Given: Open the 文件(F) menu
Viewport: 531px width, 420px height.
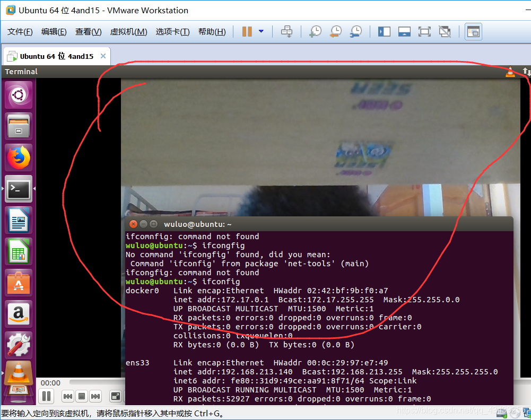Looking at the screenshot, I should pyautogui.click(x=20, y=32).
